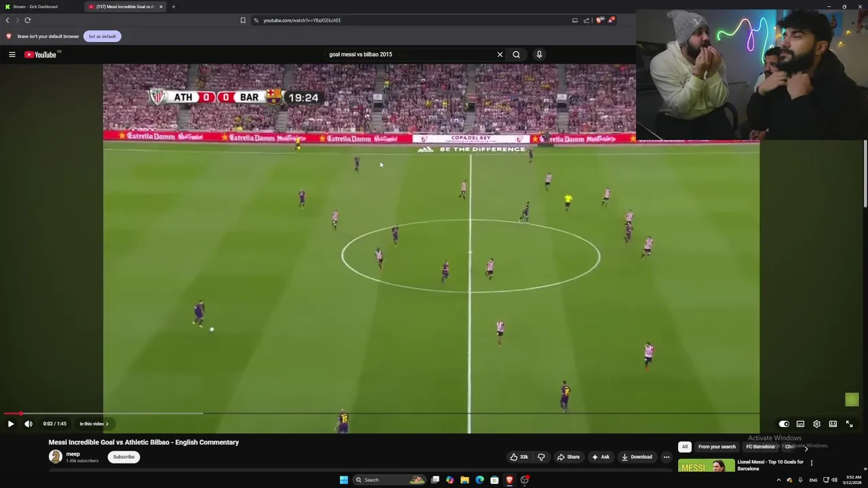868x488 pixels.
Task: Open Lionel Messi Top 10 Goals thumbnail
Action: (x=706, y=466)
